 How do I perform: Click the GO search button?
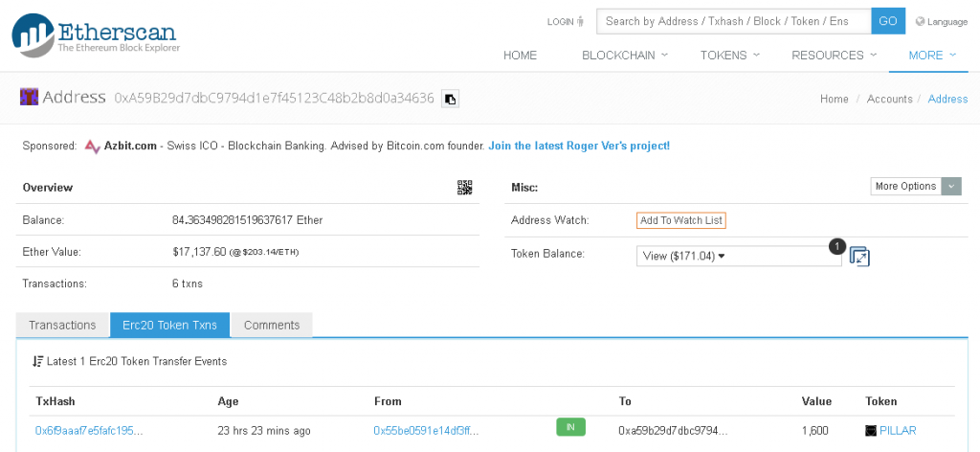coord(888,21)
